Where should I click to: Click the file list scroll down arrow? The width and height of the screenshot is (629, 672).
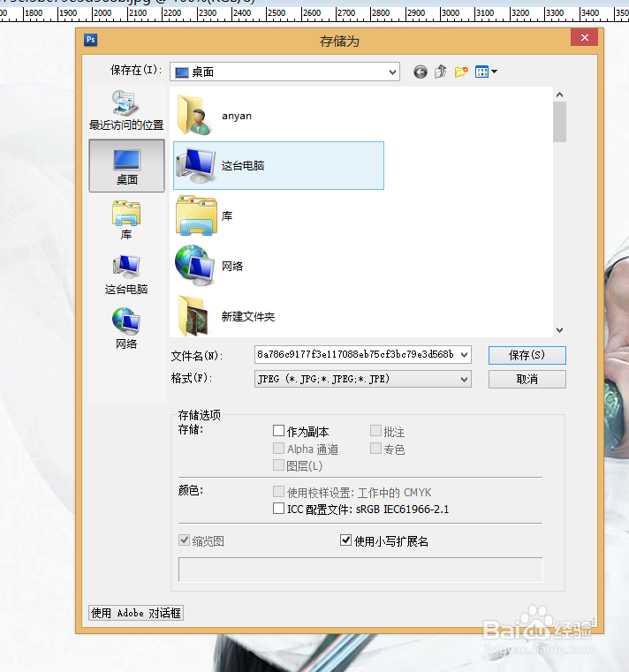coord(559,330)
